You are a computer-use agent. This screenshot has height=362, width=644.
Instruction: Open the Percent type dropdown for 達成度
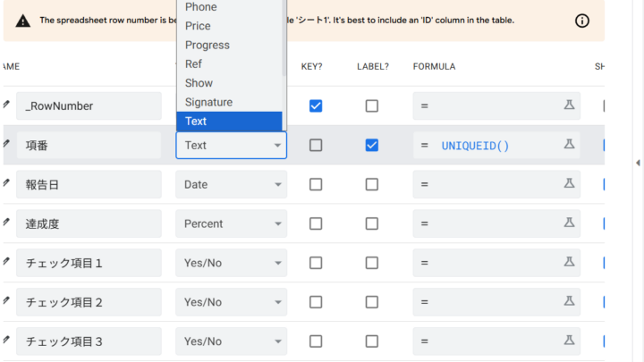(231, 223)
